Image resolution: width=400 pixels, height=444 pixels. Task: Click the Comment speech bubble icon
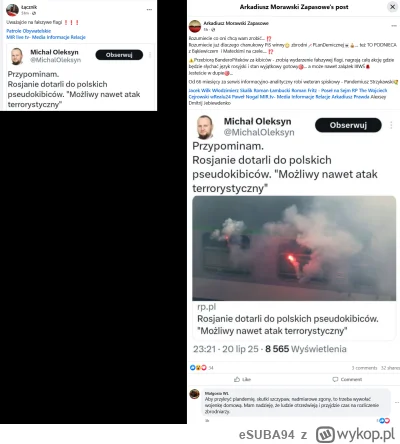(x=335, y=379)
